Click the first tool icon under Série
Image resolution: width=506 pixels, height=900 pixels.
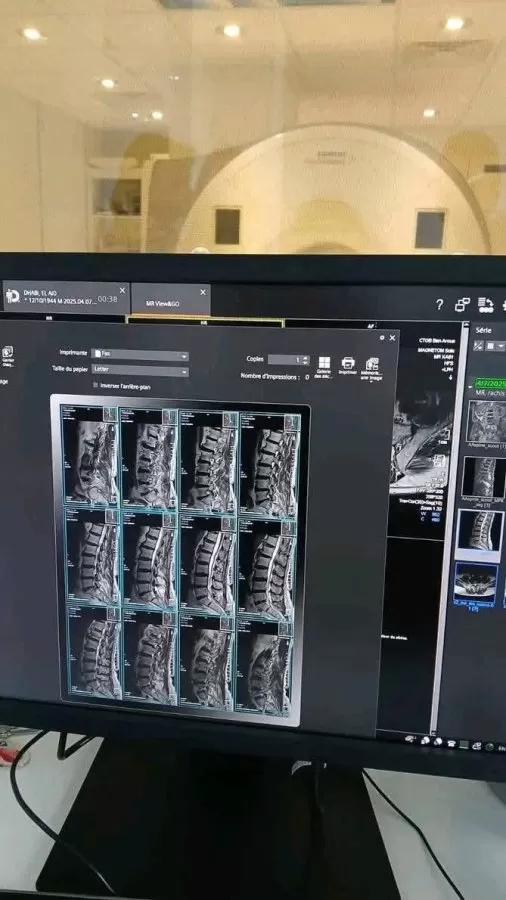pos(478,346)
